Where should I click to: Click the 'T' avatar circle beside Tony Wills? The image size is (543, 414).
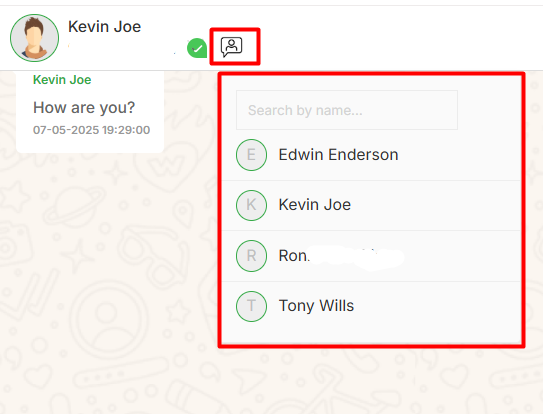click(x=251, y=306)
